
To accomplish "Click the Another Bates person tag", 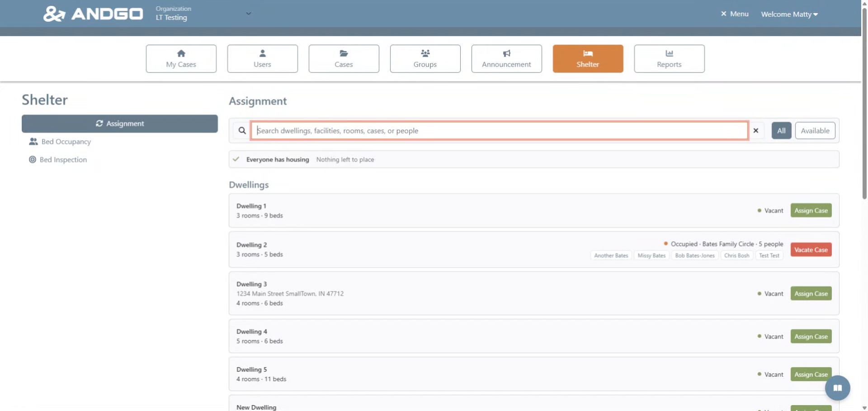I will (x=611, y=256).
